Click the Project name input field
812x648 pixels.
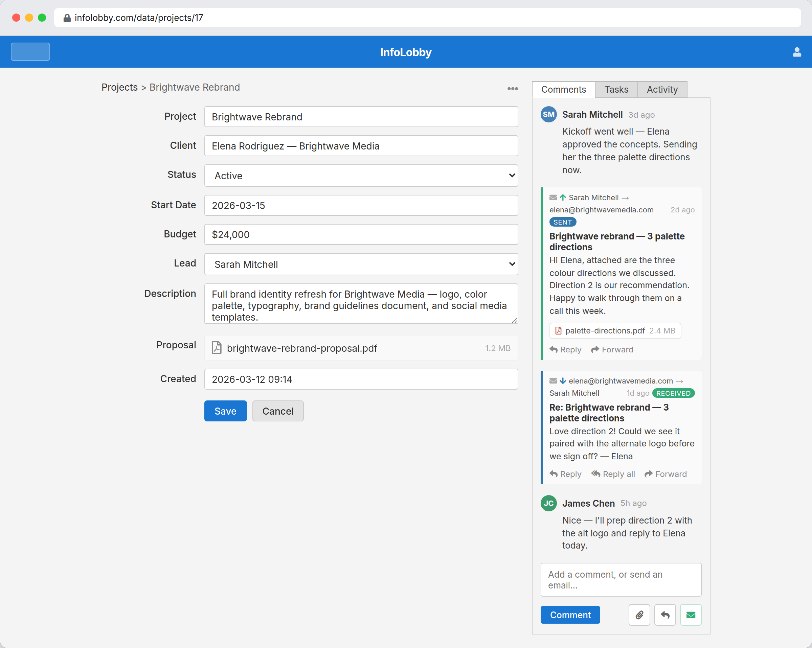pyautogui.click(x=361, y=117)
